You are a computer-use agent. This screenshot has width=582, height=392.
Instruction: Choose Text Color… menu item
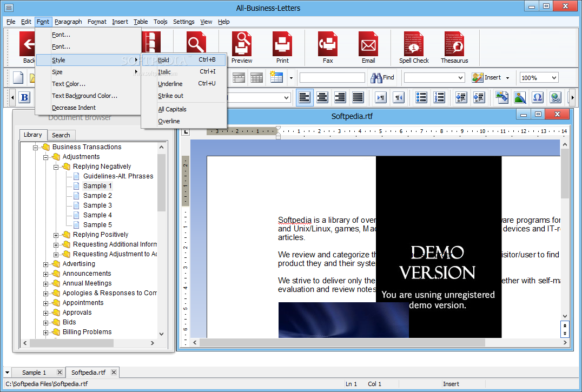point(88,84)
